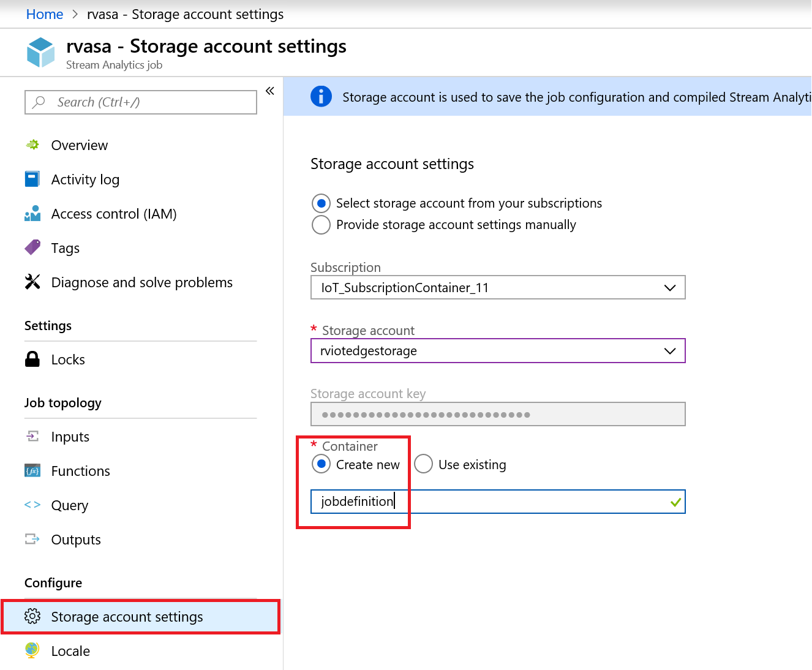Click the Settings section header

pos(48,326)
